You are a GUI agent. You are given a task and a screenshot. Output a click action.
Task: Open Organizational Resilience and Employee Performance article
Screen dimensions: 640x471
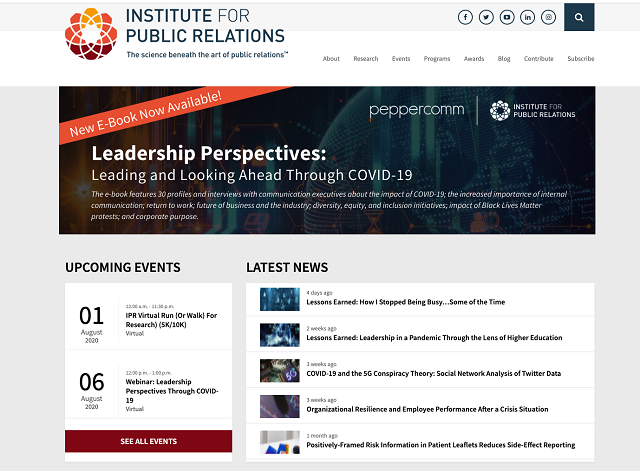coord(427,409)
